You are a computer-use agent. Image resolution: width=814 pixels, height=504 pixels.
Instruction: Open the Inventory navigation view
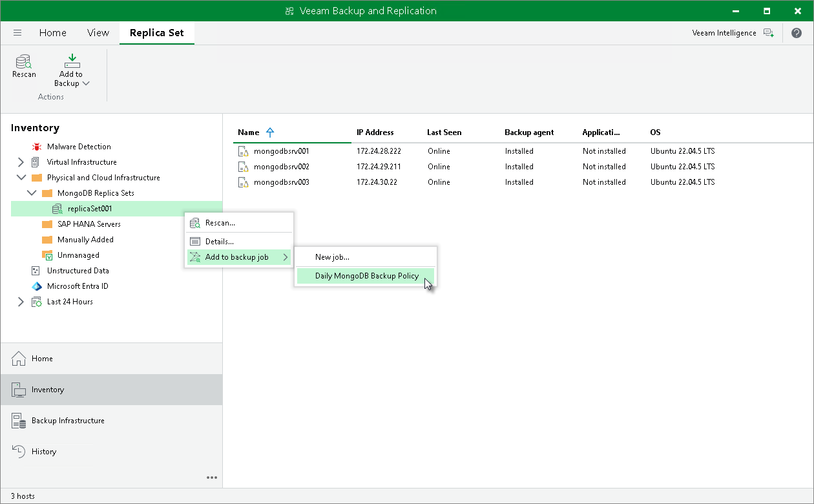tap(111, 390)
